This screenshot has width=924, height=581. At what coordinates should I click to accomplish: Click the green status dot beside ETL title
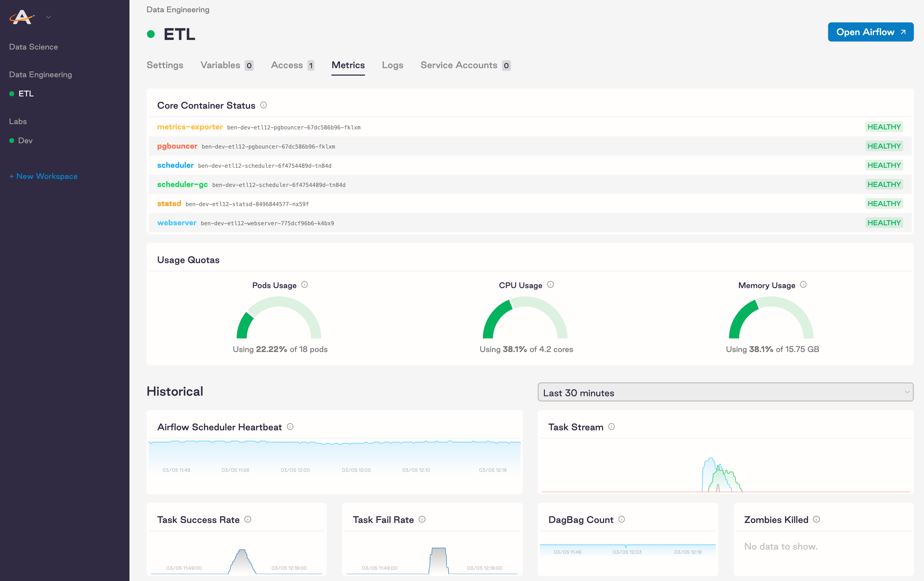(x=151, y=34)
